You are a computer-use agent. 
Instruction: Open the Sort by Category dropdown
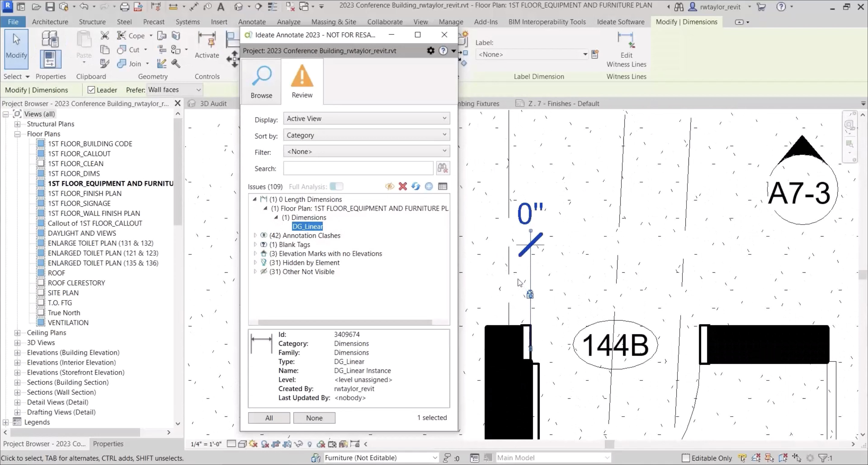[366, 135]
